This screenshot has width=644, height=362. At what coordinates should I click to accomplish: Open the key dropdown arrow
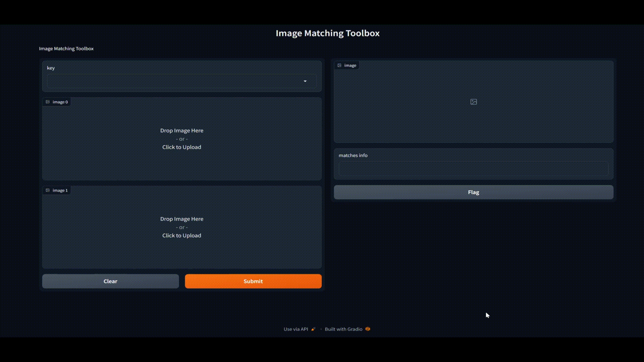305,81
